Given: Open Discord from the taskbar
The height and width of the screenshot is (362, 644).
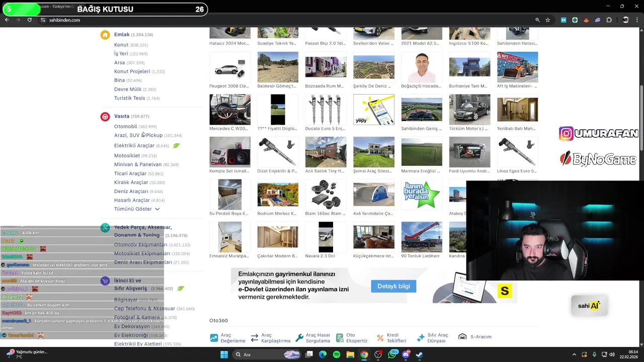Looking at the screenshot, I should click(406, 354).
